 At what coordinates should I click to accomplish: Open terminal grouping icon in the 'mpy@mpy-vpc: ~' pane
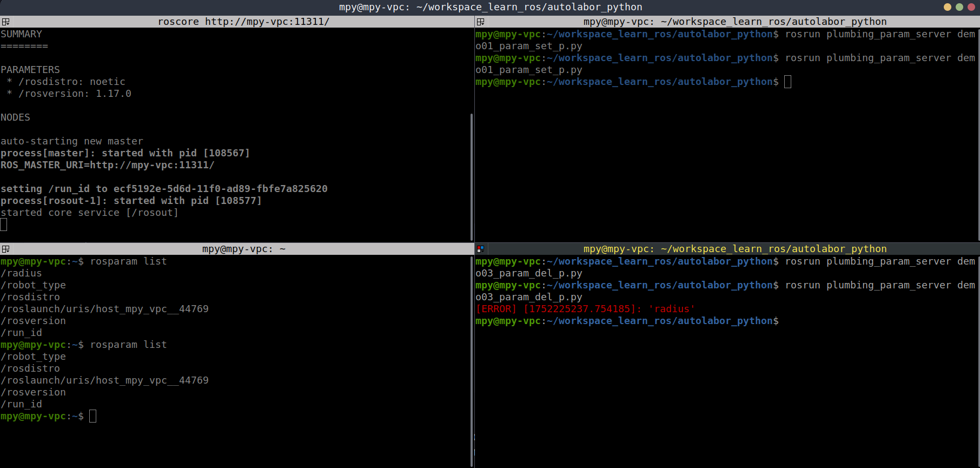click(5, 249)
